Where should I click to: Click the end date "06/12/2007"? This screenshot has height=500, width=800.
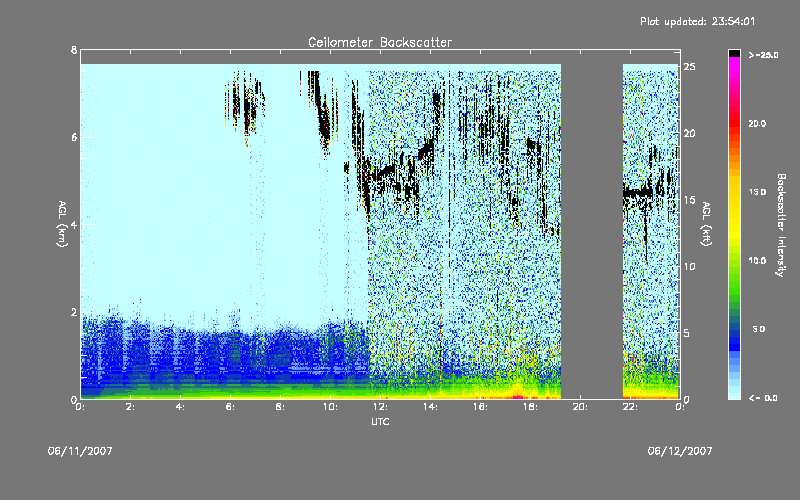(x=680, y=451)
